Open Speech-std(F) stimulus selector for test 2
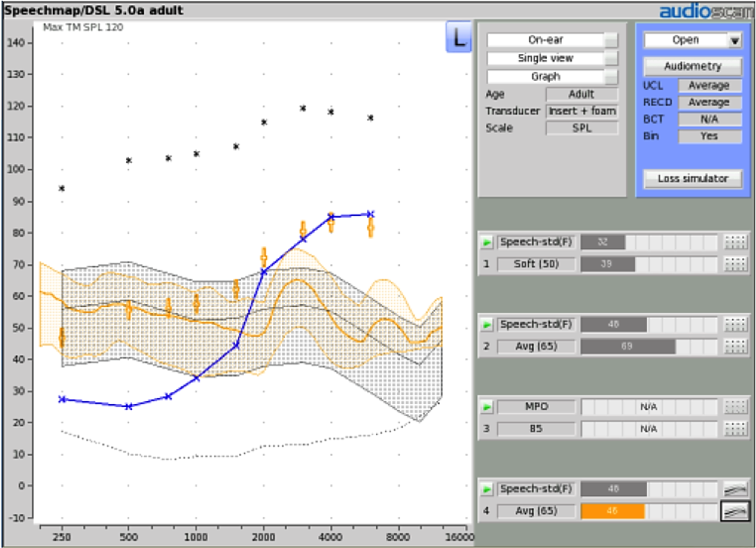The image size is (756, 548). click(536, 324)
